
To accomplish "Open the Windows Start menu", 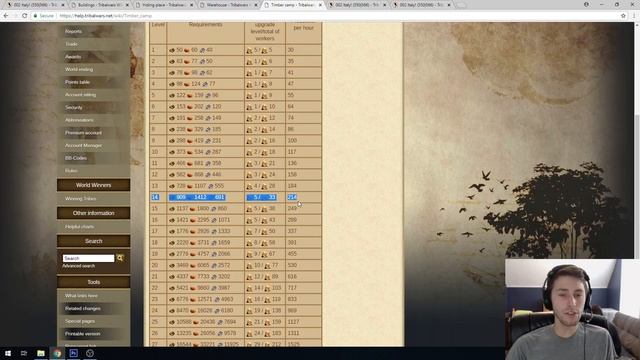I will [x=7, y=353].
